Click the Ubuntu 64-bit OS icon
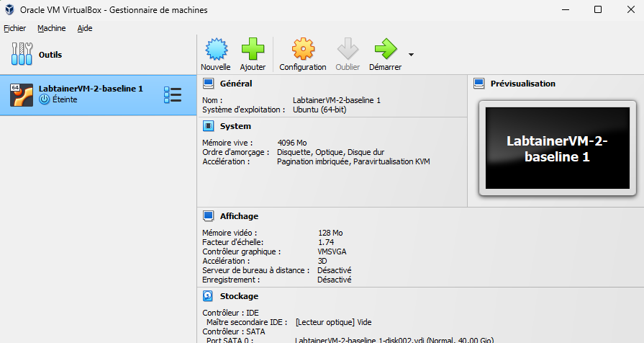Viewport: 644px width, 343px height. [x=22, y=94]
